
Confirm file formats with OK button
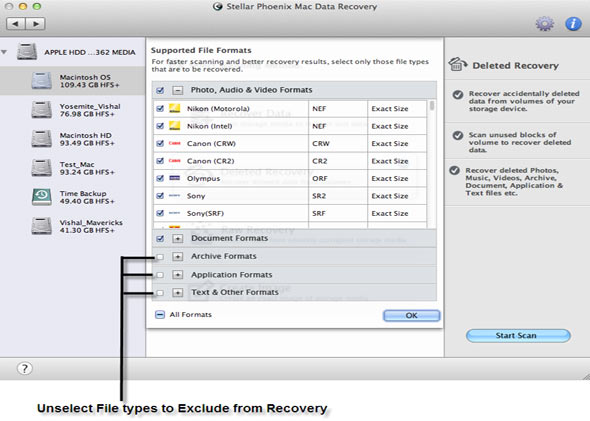[x=412, y=315]
